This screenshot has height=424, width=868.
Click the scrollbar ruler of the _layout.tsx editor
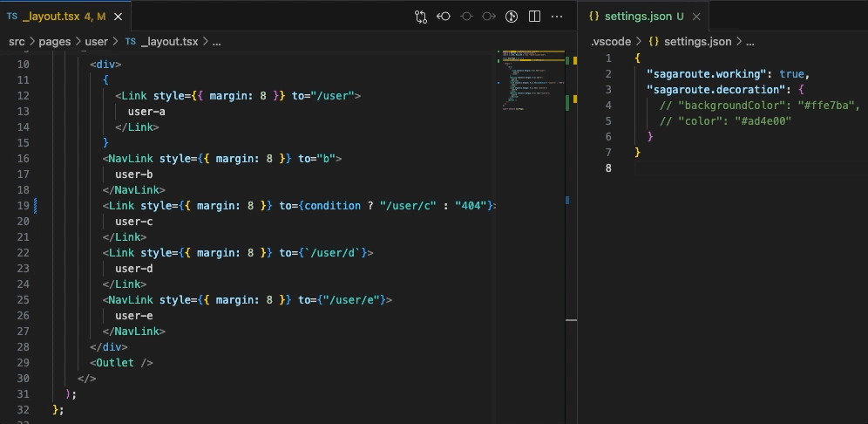click(572, 237)
